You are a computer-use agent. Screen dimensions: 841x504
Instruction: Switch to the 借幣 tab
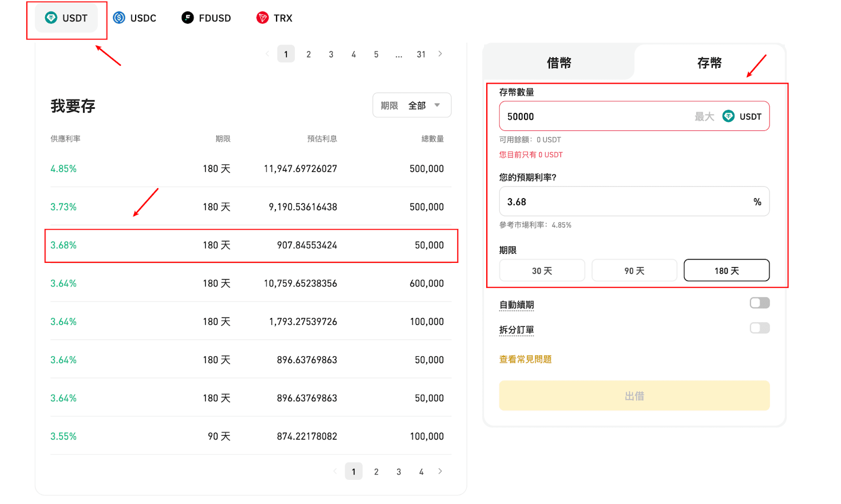tap(559, 63)
